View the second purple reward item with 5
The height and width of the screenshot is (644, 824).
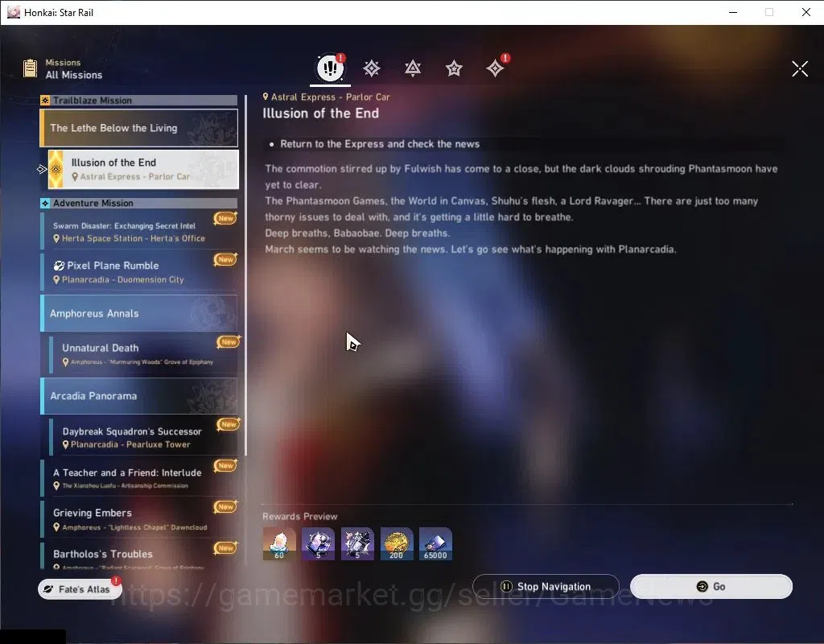coord(357,543)
